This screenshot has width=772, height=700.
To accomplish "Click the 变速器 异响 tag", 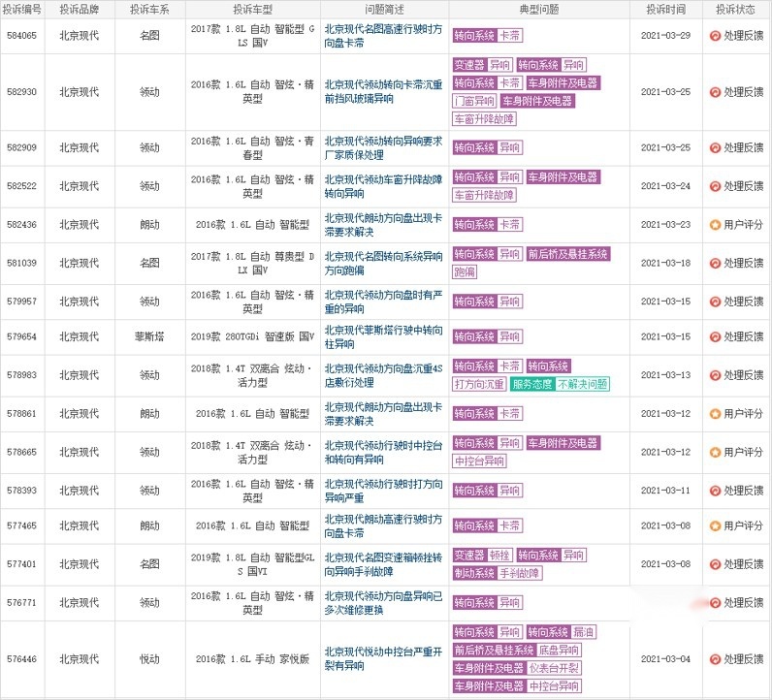I will click(483, 65).
